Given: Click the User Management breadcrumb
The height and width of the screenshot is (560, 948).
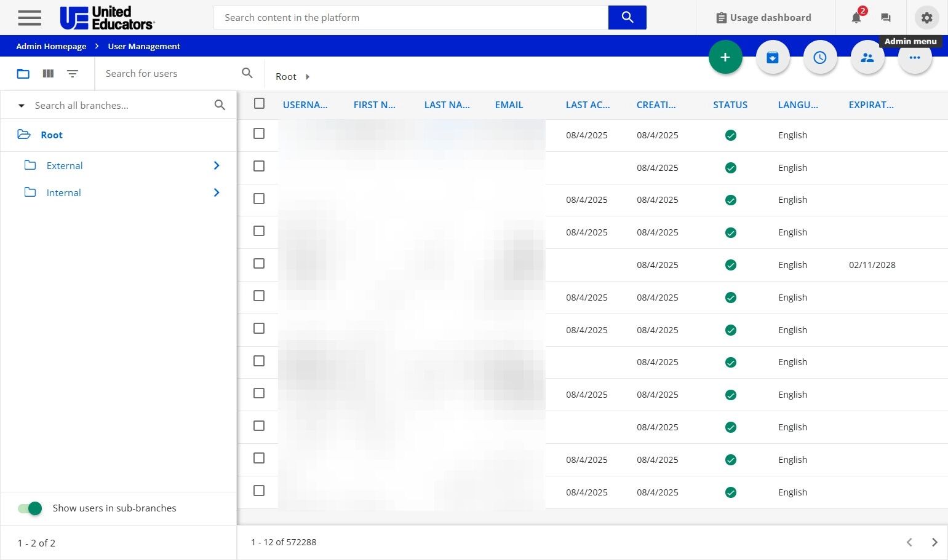Looking at the screenshot, I should click(144, 46).
